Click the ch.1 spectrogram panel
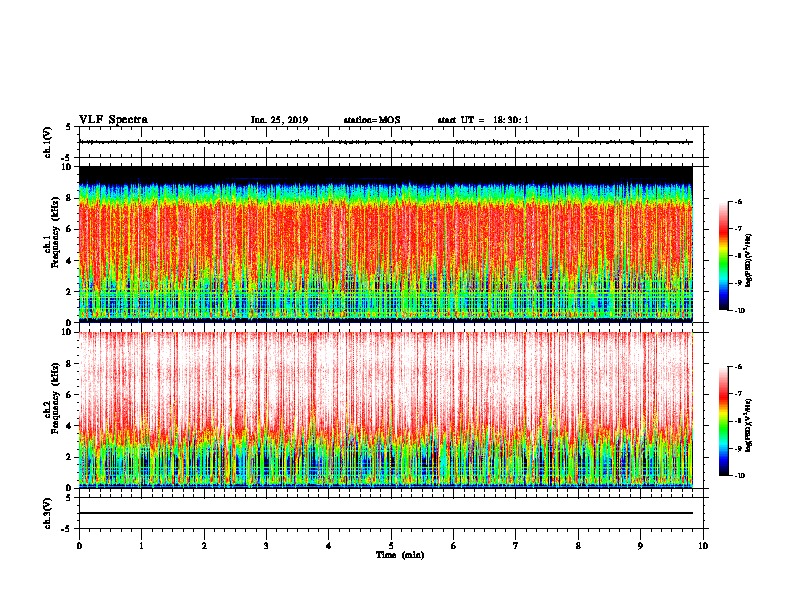The width and height of the screenshot is (792, 612). pos(386,244)
